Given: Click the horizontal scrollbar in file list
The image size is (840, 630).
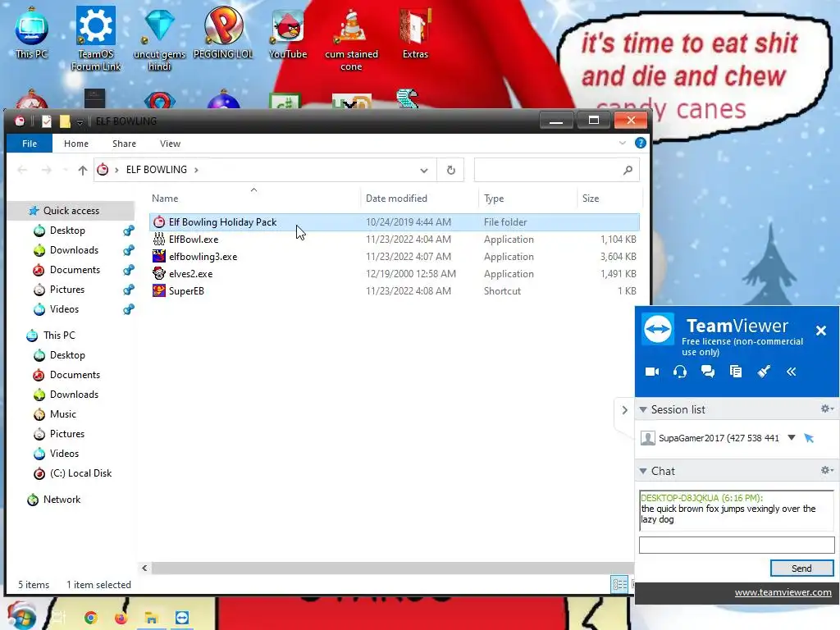Looking at the screenshot, I should [392, 568].
